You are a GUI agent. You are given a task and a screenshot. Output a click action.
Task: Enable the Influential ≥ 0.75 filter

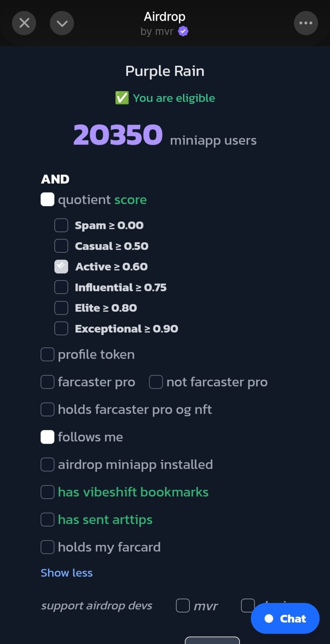pos(61,287)
